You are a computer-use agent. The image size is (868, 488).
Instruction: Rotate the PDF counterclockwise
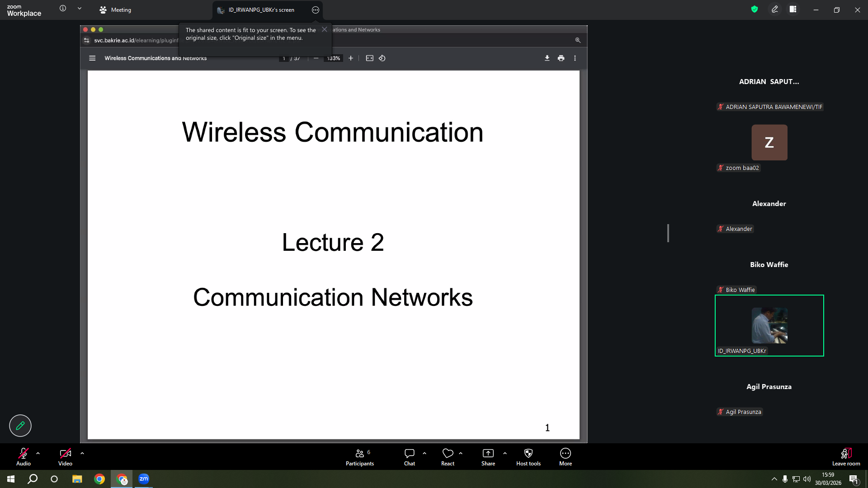382,58
